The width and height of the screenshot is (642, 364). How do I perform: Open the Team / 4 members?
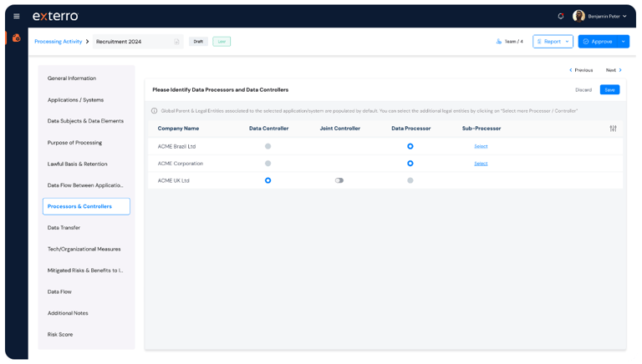[x=509, y=41]
